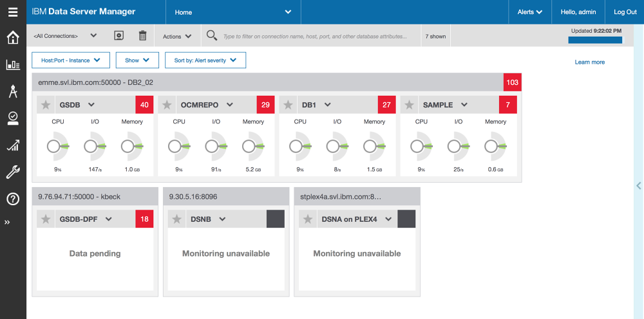Click the 9.76.94.71:50000 - kbeck header
Image resolution: width=644 pixels, height=319 pixels.
point(95,196)
